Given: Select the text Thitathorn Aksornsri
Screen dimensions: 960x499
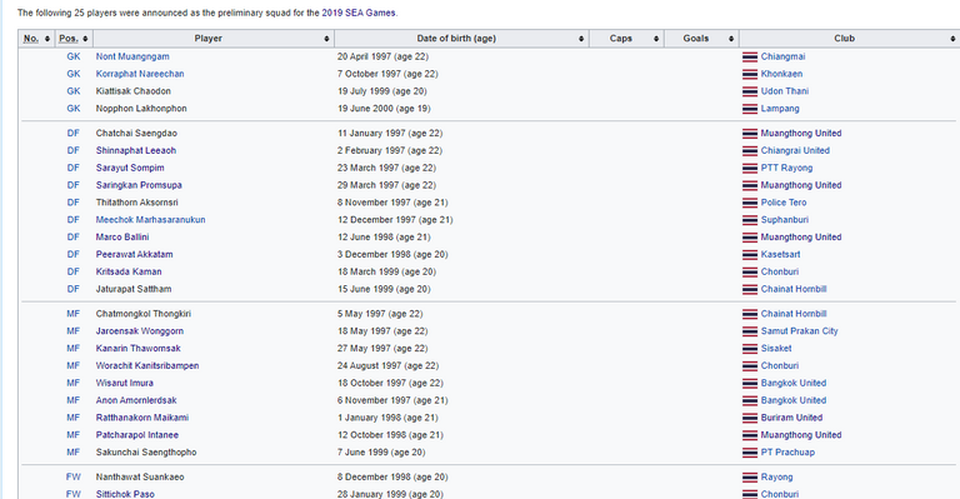Looking at the screenshot, I should pyautogui.click(x=137, y=202).
